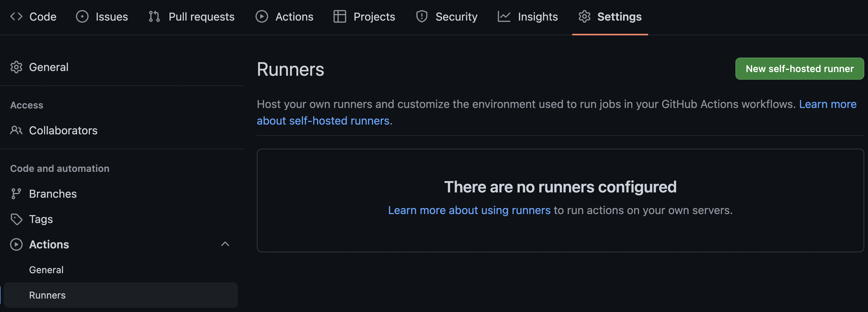The height and width of the screenshot is (312, 868).
Task: Select Runners in the sidebar
Action: [x=121, y=295]
